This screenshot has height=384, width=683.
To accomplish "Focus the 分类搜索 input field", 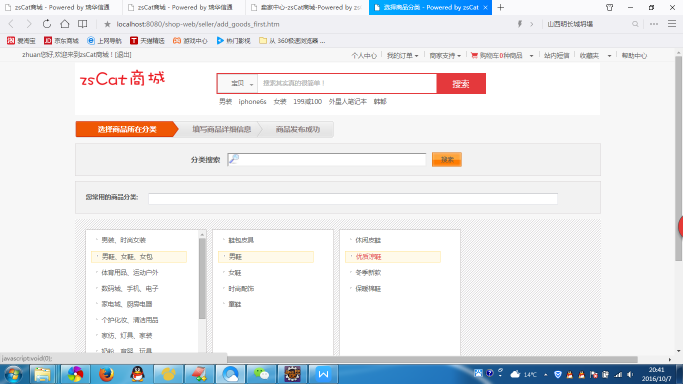I will (326, 159).
